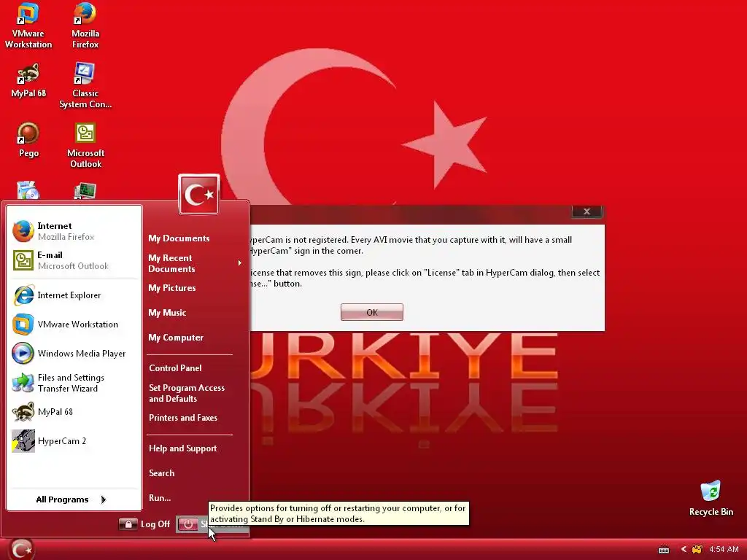Expand My Recent Documents submenu arrow
Image resolution: width=747 pixels, height=560 pixels.
[239, 262]
